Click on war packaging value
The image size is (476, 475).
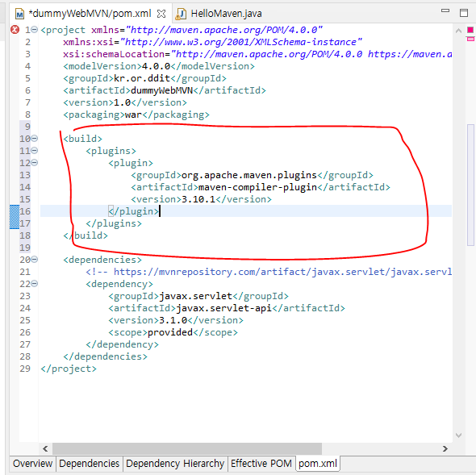point(133,115)
